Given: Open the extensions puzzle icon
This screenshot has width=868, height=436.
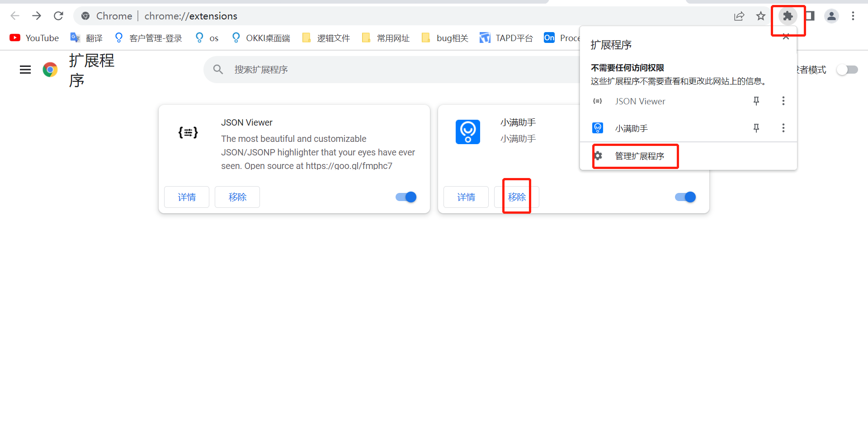Looking at the screenshot, I should pyautogui.click(x=788, y=16).
